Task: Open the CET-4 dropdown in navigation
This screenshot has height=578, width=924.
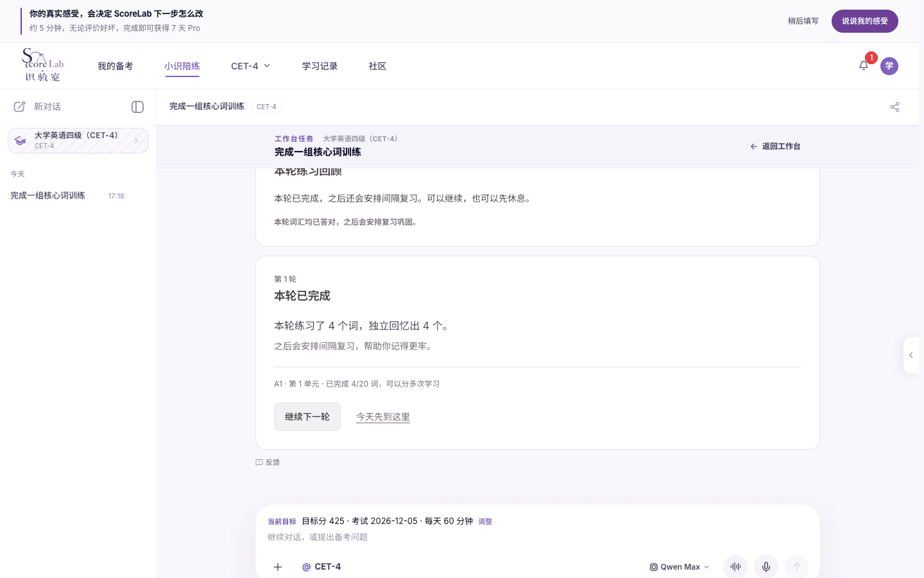Action: [x=251, y=66]
